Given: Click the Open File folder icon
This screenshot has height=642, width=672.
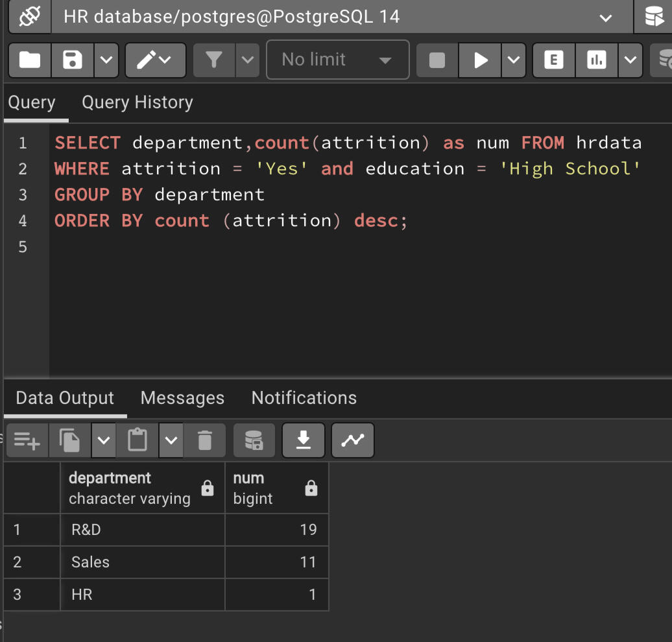Looking at the screenshot, I should [30, 60].
